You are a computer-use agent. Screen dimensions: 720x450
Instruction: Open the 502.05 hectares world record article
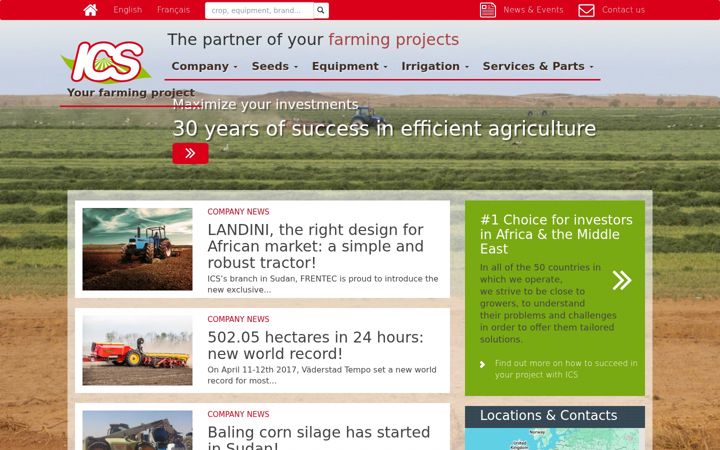[x=315, y=345]
